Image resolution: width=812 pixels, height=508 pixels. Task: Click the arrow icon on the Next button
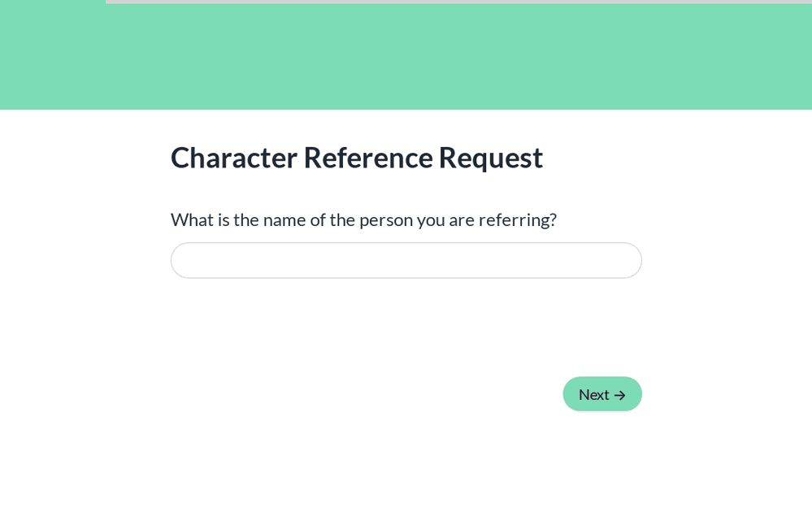point(620,395)
